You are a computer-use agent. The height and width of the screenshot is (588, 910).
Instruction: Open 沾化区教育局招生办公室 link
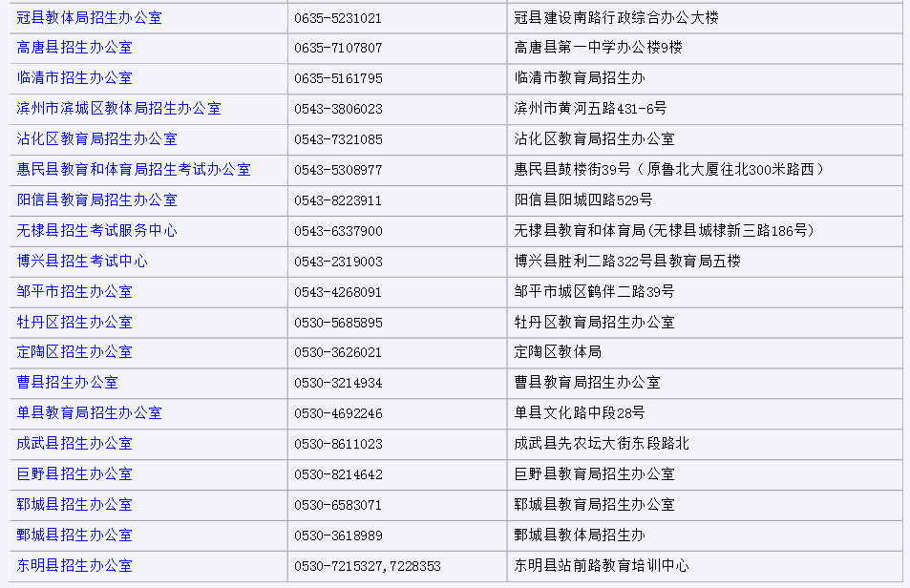96,139
